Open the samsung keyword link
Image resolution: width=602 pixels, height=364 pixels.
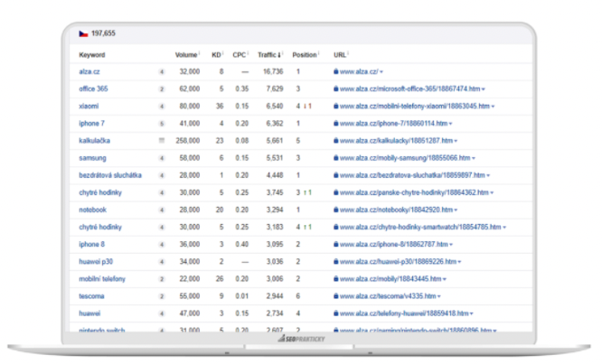coord(92,158)
